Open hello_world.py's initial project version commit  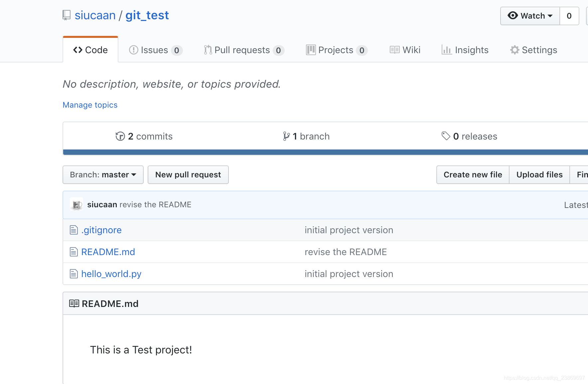pyautogui.click(x=349, y=274)
